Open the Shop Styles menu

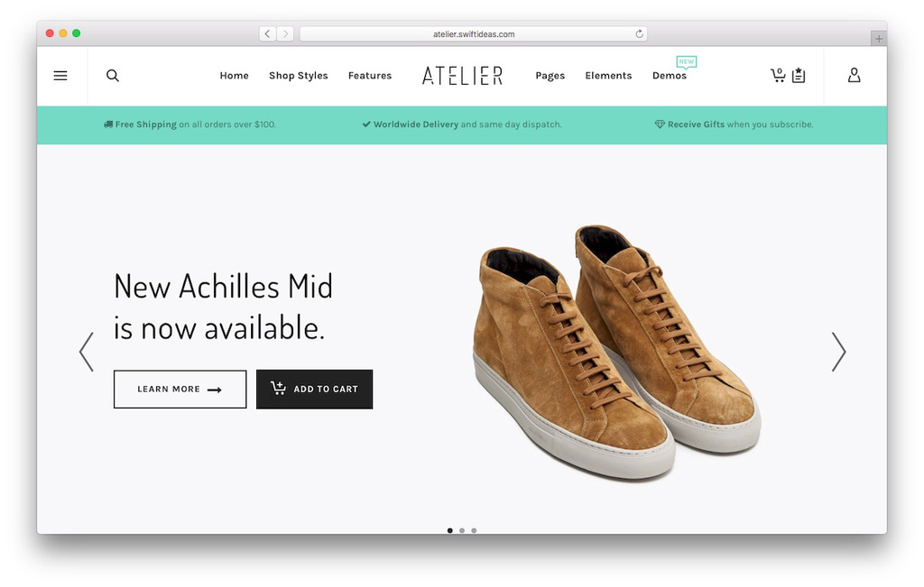pos(298,76)
